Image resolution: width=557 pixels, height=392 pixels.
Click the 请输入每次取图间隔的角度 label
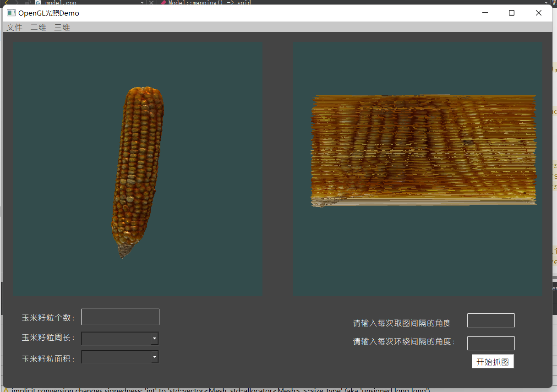[x=402, y=323]
